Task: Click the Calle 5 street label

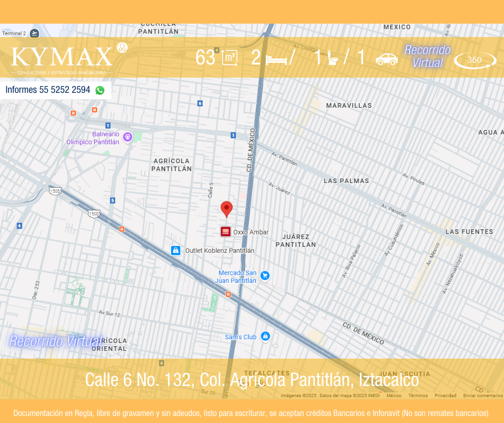Action: point(211,190)
